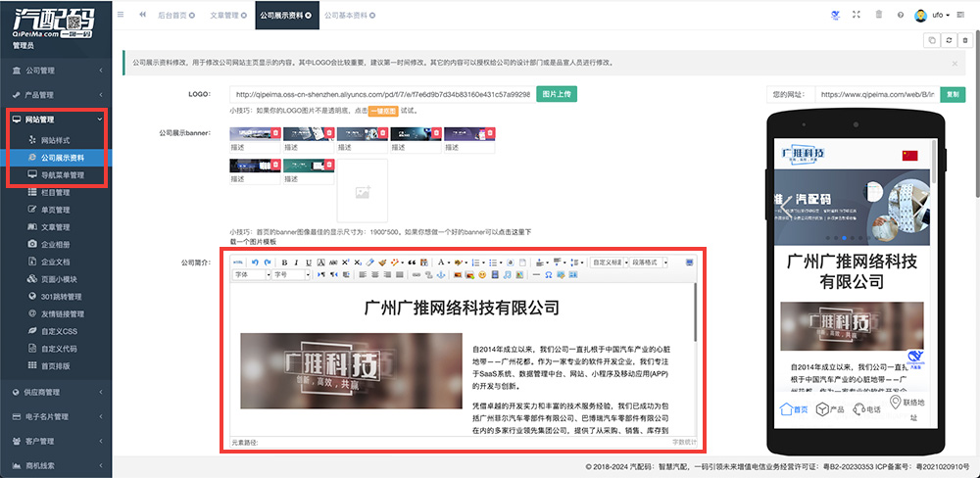The width and height of the screenshot is (980, 478).
Task: Toggle HTML source mode in editor
Action: pyautogui.click(x=237, y=263)
